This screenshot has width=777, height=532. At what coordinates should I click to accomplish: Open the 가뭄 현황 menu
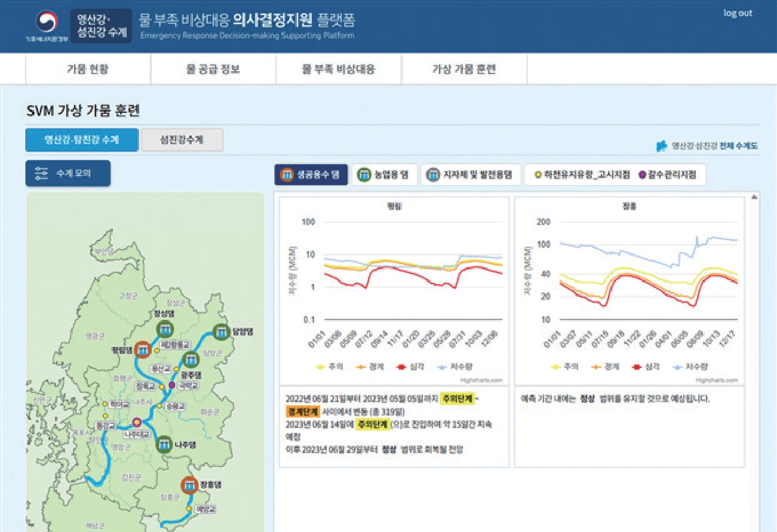88,69
